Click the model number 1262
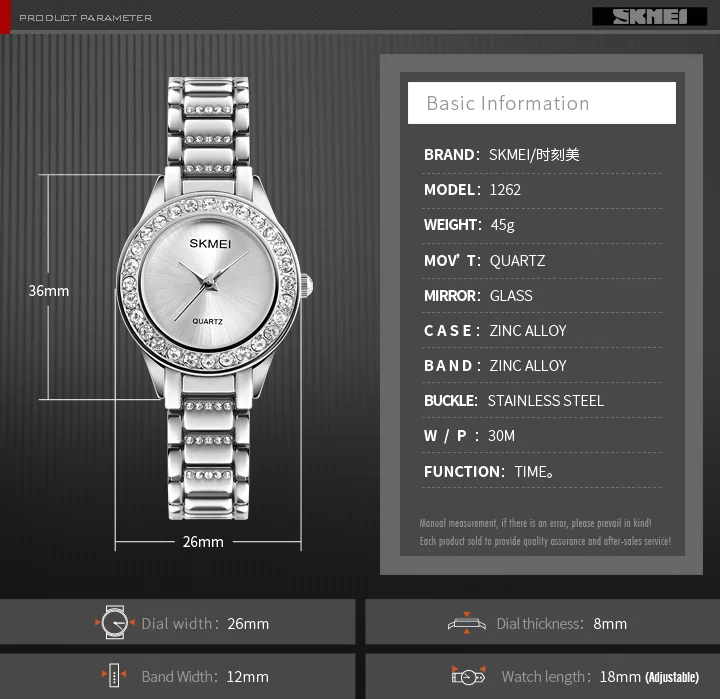The height and width of the screenshot is (699, 720). click(x=505, y=190)
